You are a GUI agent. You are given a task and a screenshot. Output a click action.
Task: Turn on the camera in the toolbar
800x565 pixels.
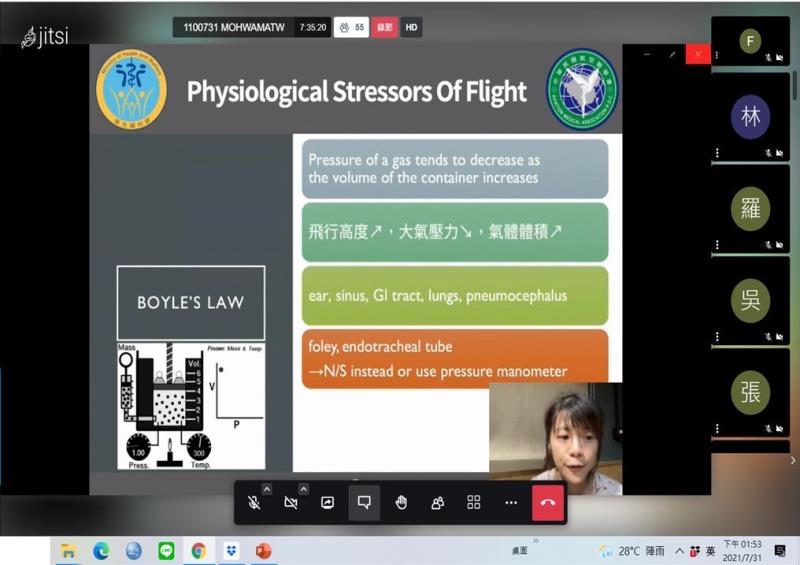pyautogui.click(x=291, y=503)
